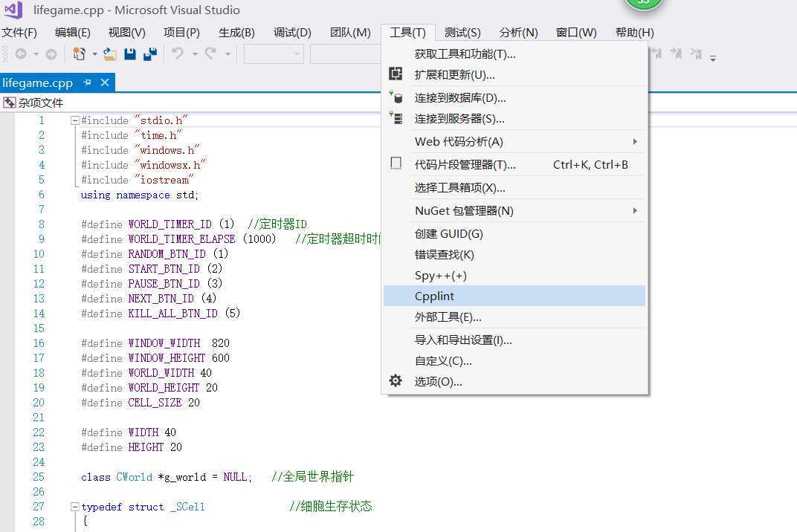The image size is (797, 532).
Task: Pin the lifegame.cpp tab
Action: [x=88, y=82]
